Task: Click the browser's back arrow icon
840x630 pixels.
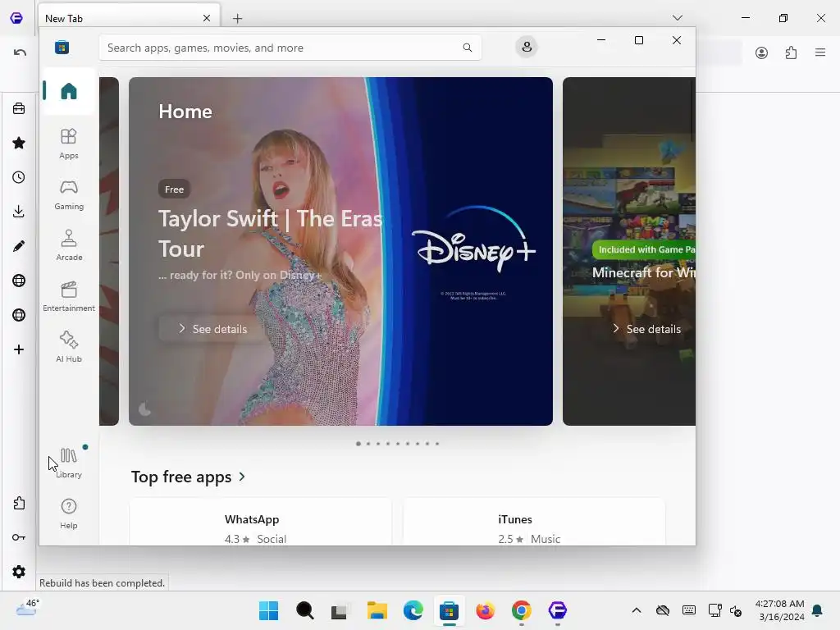Action: tap(20, 52)
